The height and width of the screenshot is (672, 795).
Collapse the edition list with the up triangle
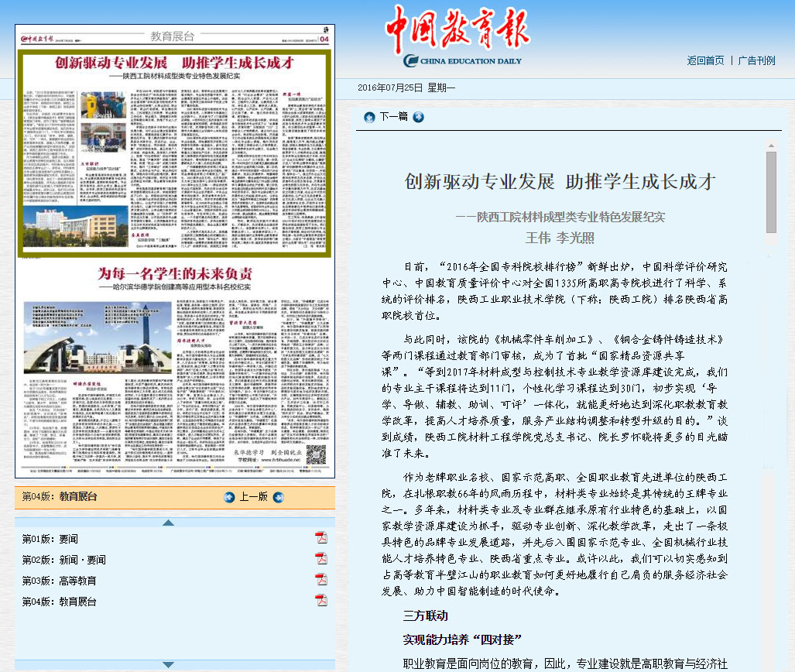(x=169, y=523)
